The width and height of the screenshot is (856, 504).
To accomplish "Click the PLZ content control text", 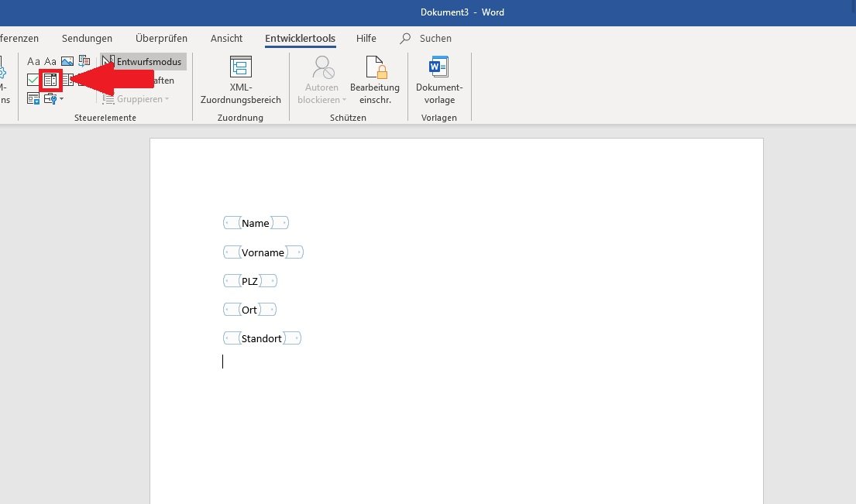I will (x=249, y=282).
